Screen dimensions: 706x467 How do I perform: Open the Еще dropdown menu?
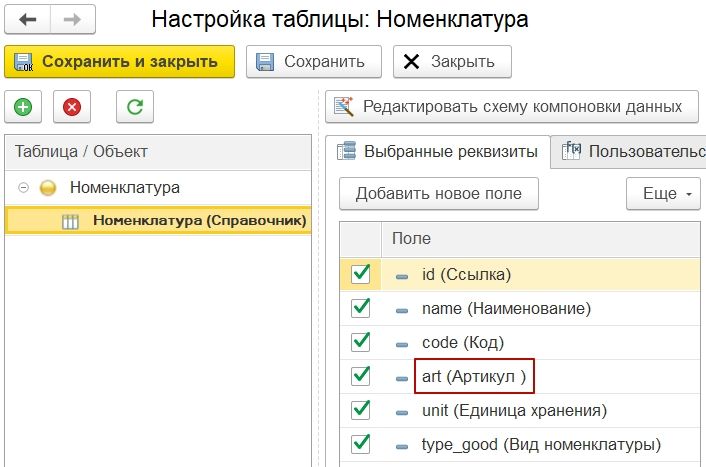[x=663, y=194]
